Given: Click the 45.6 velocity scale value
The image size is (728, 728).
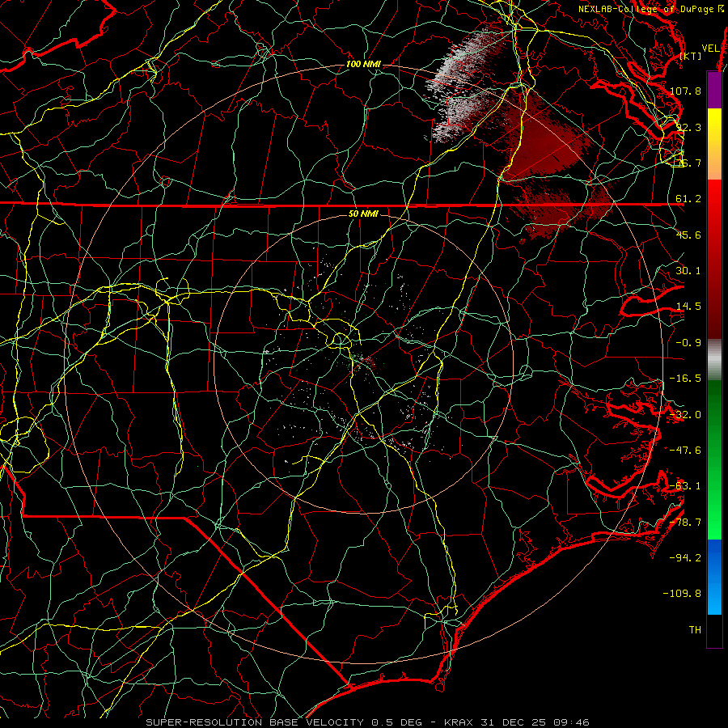Looking at the screenshot, I should click(x=689, y=235).
